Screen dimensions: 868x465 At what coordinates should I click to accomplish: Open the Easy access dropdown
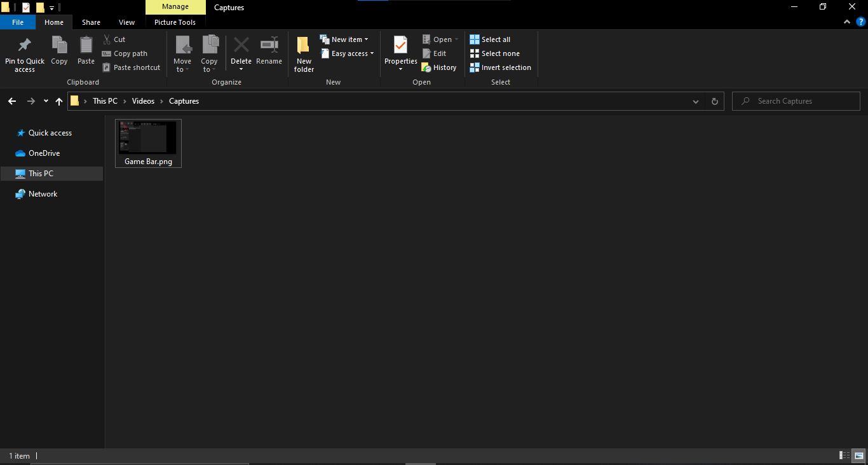347,53
